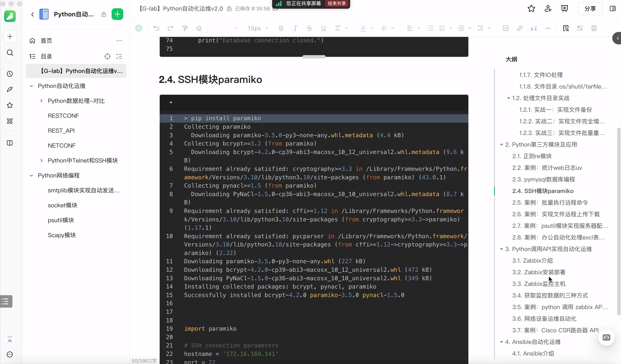
Task: Open the socket模块 page
Action: click(63, 205)
